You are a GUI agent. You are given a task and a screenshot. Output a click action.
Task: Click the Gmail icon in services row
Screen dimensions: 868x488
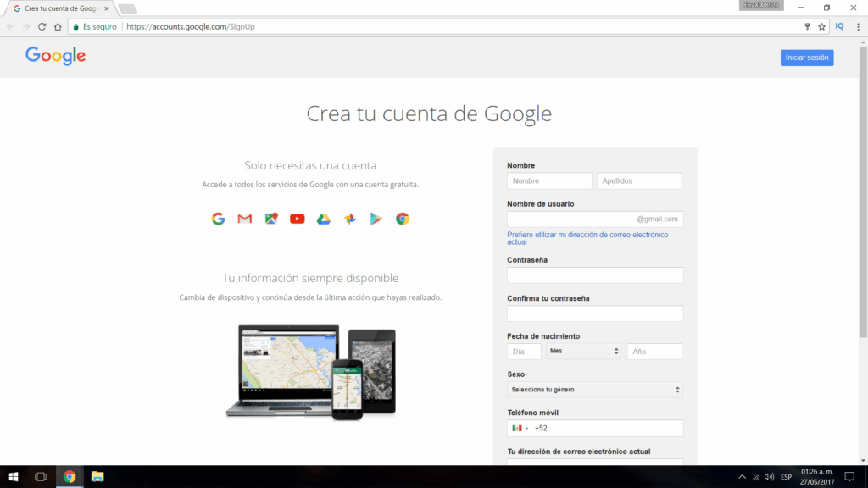(x=245, y=219)
